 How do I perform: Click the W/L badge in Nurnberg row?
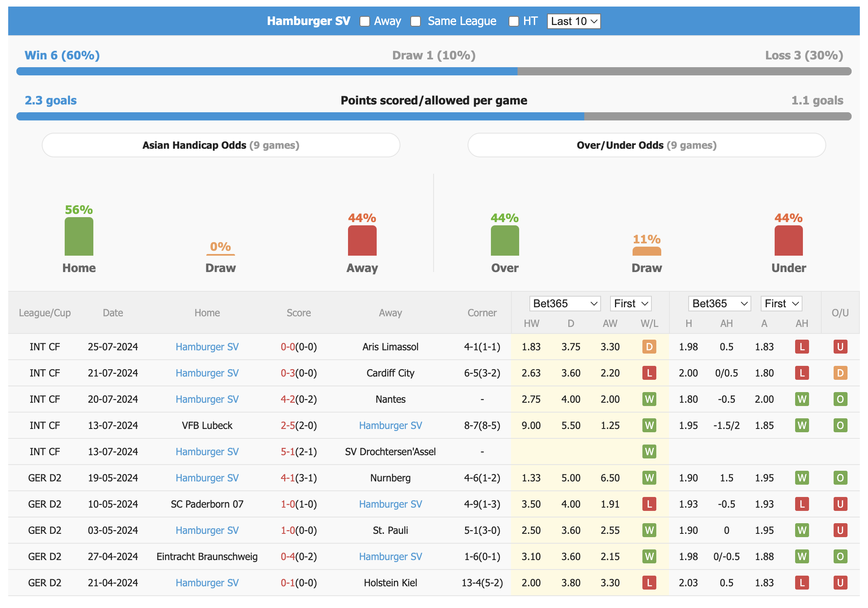coord(649,478)
